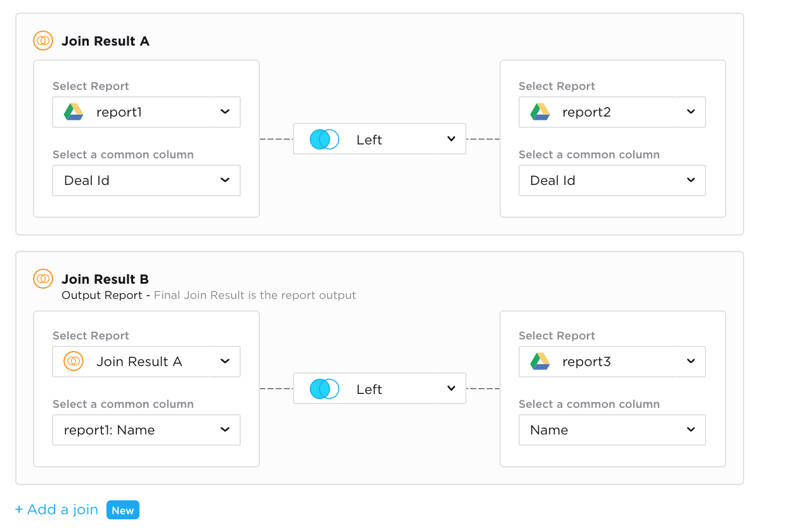The height and width of the screenshot is (532, 786).
Task: Expand report3's Name common column dropdown
Action: tap(690, 430)
